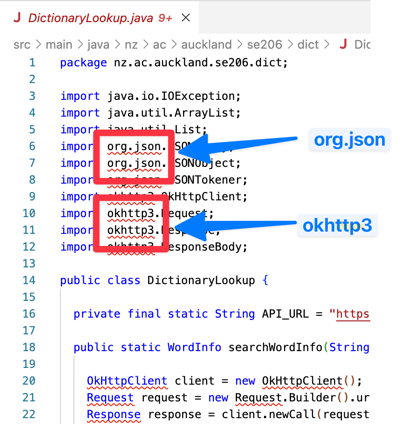Select the DictionaryLookup.java editor tab
This screenshot has height=424, width=400.
(x=100, y=18)
